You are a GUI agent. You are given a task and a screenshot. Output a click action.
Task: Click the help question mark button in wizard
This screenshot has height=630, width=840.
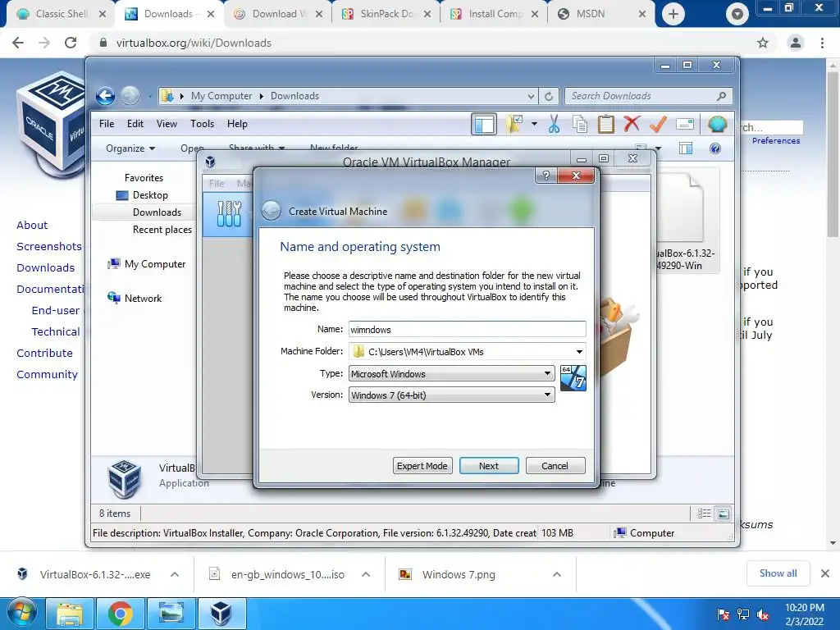pos(546,176)
